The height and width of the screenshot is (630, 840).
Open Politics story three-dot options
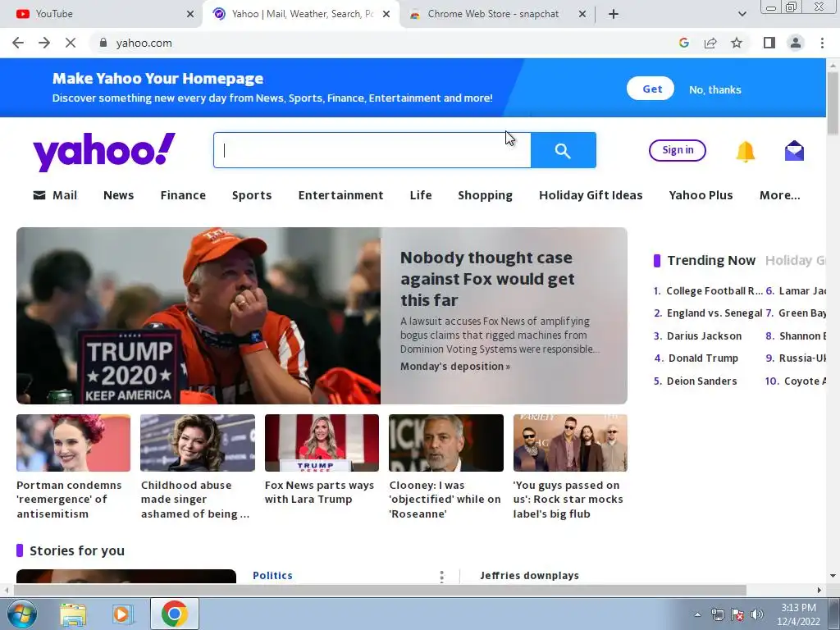441,577
